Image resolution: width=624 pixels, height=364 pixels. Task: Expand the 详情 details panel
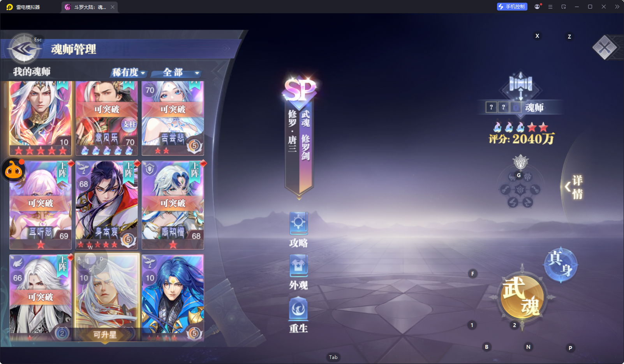[574, 187]
